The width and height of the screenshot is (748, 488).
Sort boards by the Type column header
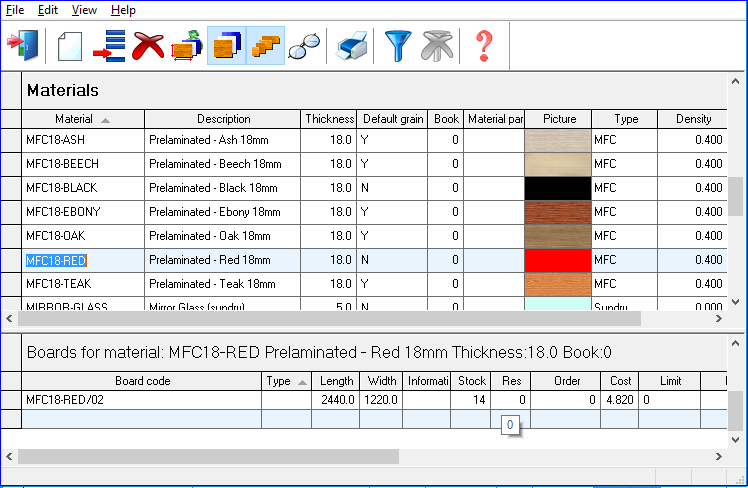[286, 381]
